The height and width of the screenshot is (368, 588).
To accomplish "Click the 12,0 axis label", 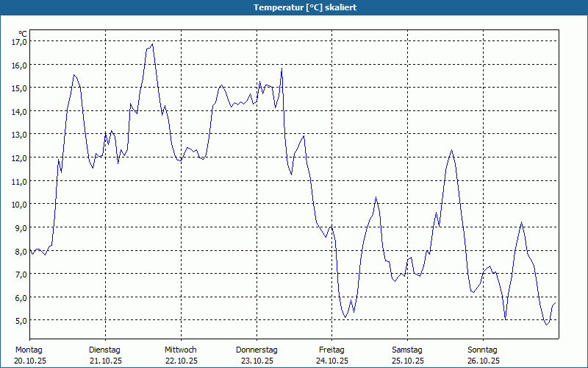I will coord(20,158).
